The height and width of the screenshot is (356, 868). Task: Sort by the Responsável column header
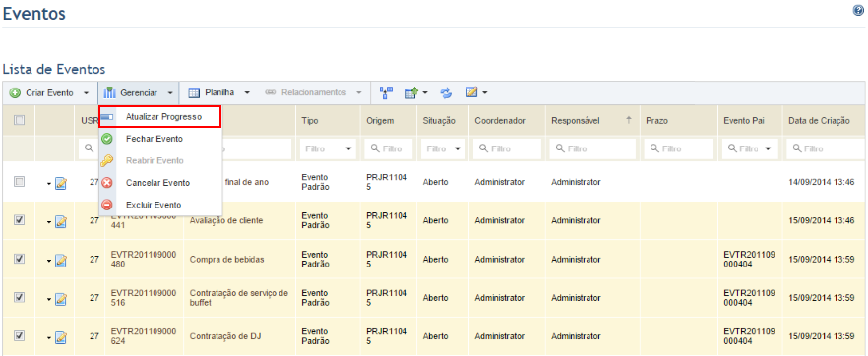576,121
